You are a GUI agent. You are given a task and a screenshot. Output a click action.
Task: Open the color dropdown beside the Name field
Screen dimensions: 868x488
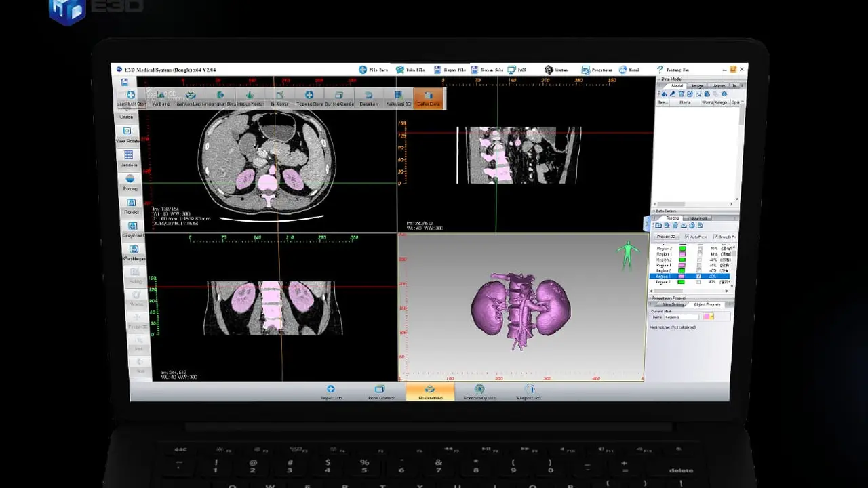click(x=711, y=317)
